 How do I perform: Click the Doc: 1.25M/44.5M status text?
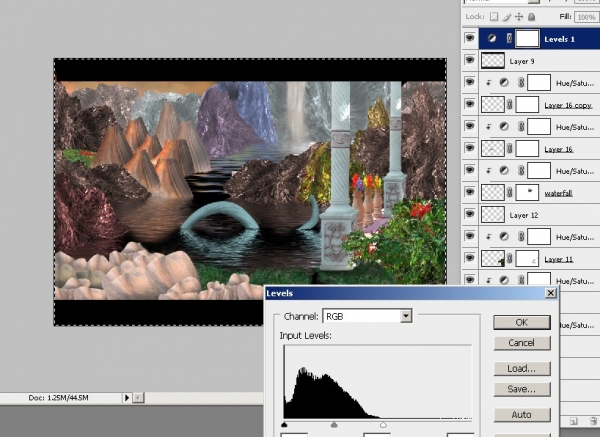point(59,398)
